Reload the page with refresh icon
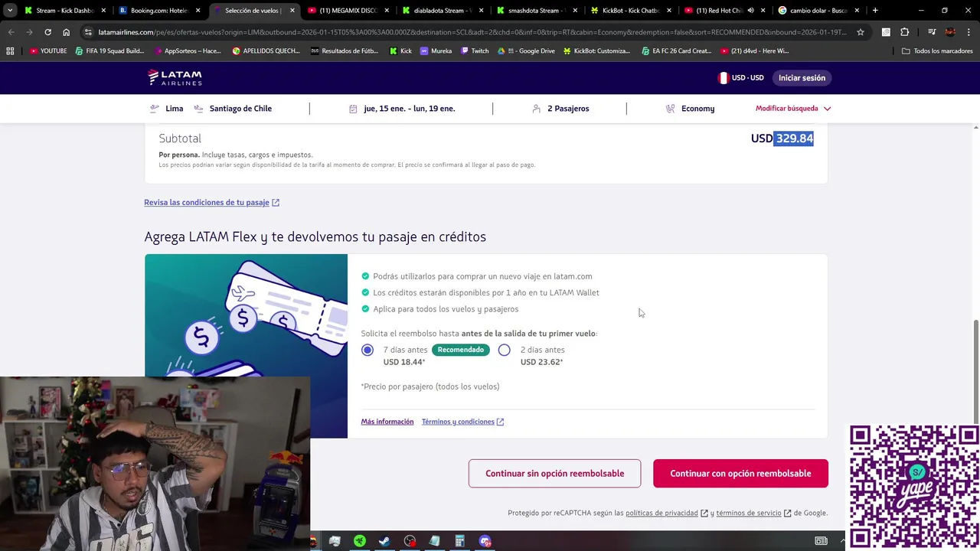The image size is (980, 551). pyautogui.click(x=47, y=32)
